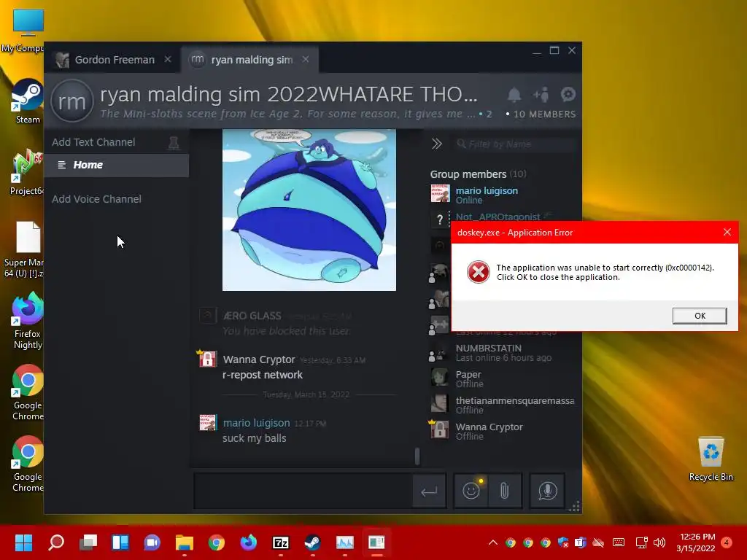Click the taskbar Search icon
This screenshot has width=747, height=560.
pos(56,542)
